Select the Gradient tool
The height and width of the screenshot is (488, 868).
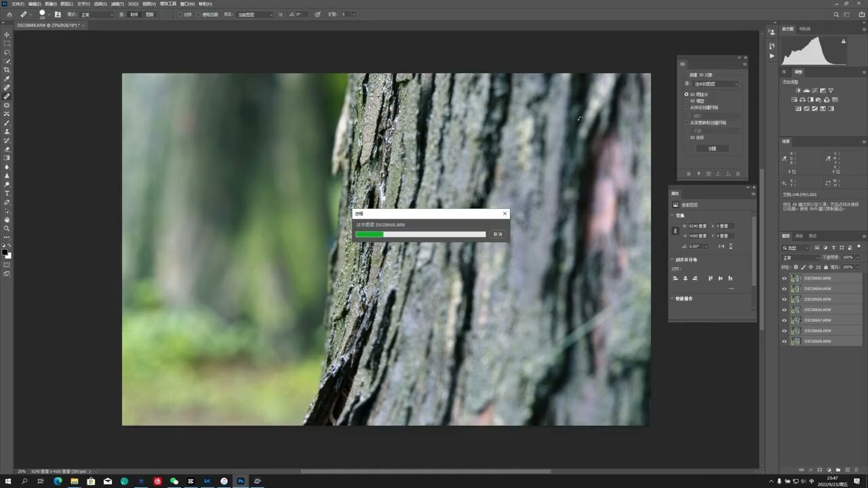pos(7,158)
